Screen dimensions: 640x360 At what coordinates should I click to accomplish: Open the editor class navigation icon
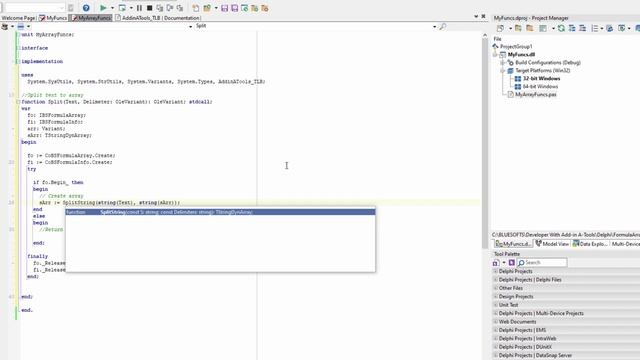[5, 27]
